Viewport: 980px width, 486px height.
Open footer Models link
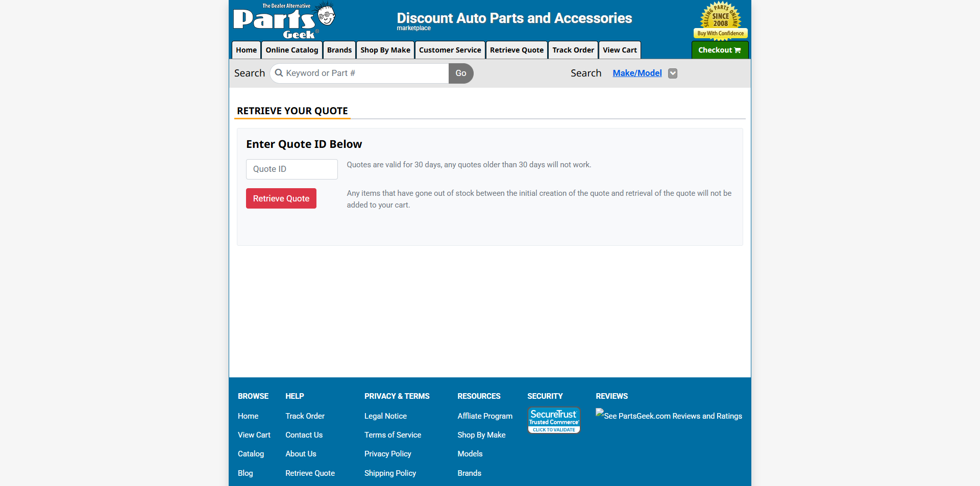tap(470, 454)
